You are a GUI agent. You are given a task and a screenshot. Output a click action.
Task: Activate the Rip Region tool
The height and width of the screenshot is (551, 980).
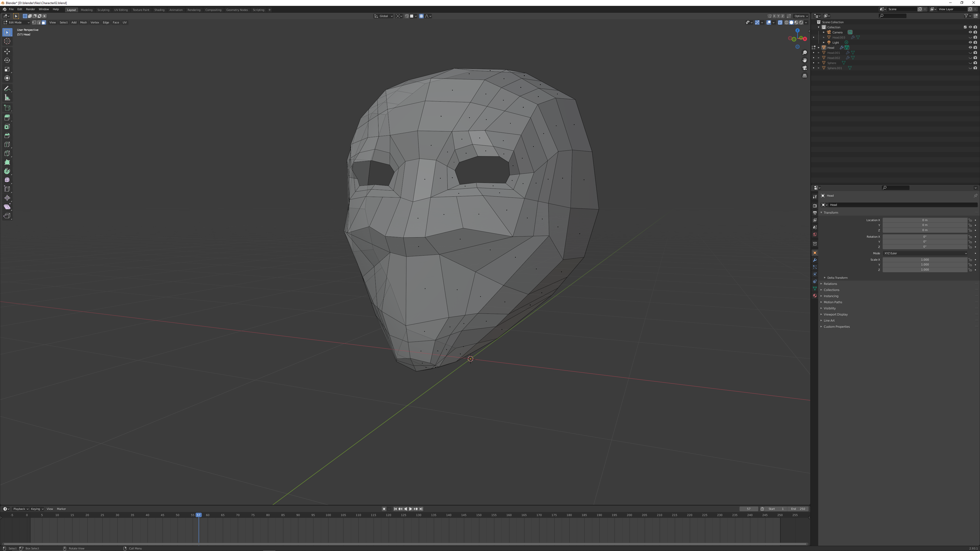(x=7, y=216)
